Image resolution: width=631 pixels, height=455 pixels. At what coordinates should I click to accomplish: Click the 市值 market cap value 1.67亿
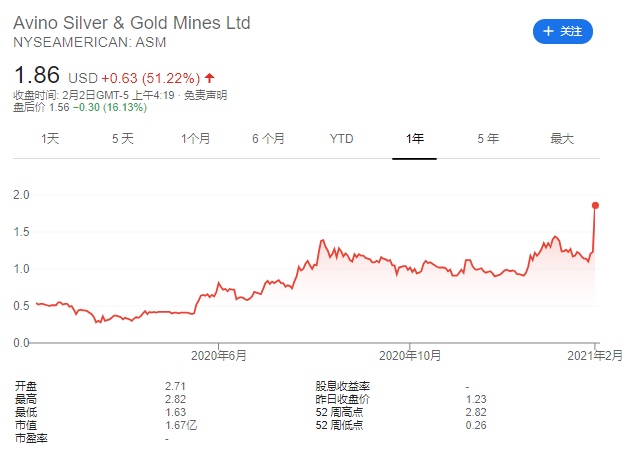(180, 425)
